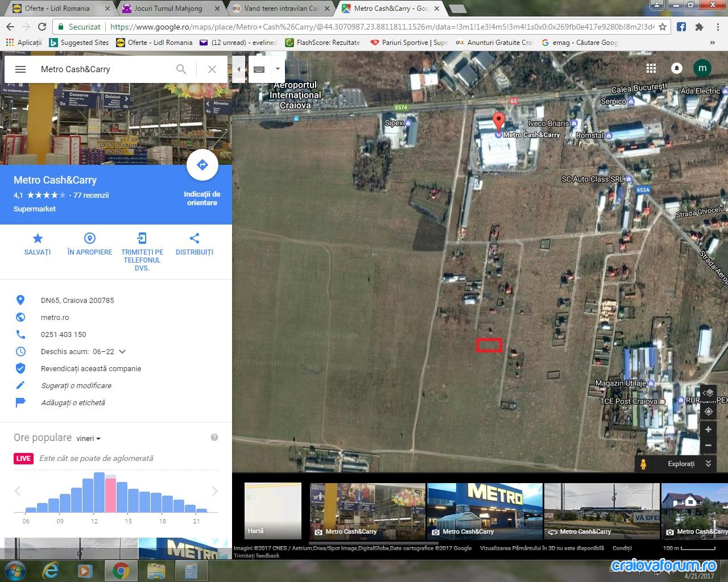Open Windows Media Player from taskbar

tap(85, 570)
